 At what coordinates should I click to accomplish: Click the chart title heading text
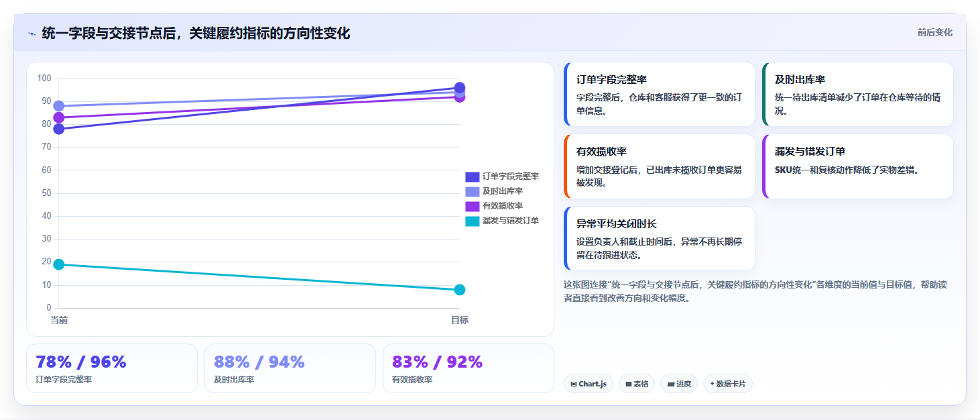click(196, 33)
